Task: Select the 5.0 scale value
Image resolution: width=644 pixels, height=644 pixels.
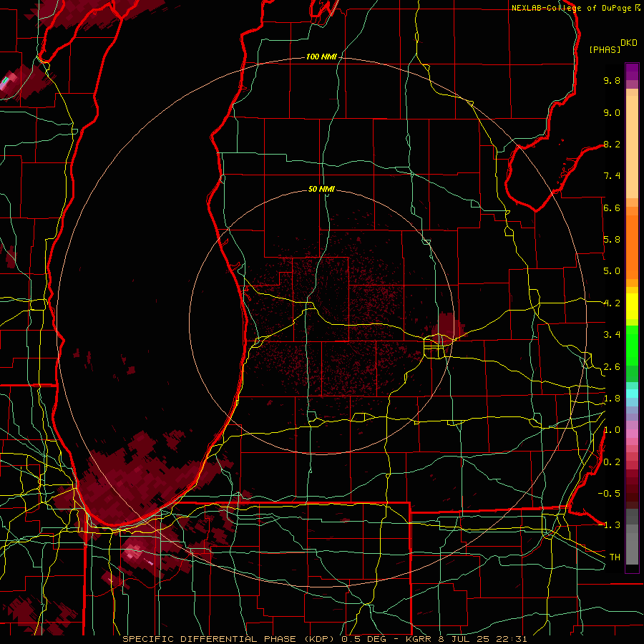Action: click(x=612, y=271)
